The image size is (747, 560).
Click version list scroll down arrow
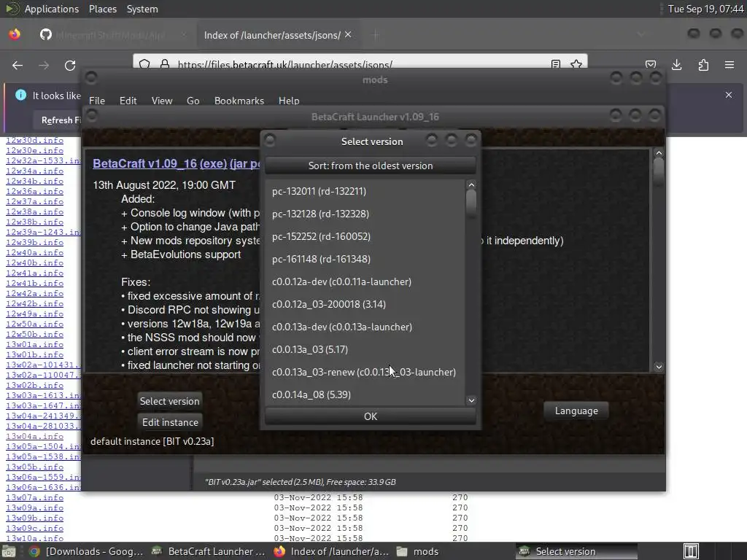coord(471,400)
